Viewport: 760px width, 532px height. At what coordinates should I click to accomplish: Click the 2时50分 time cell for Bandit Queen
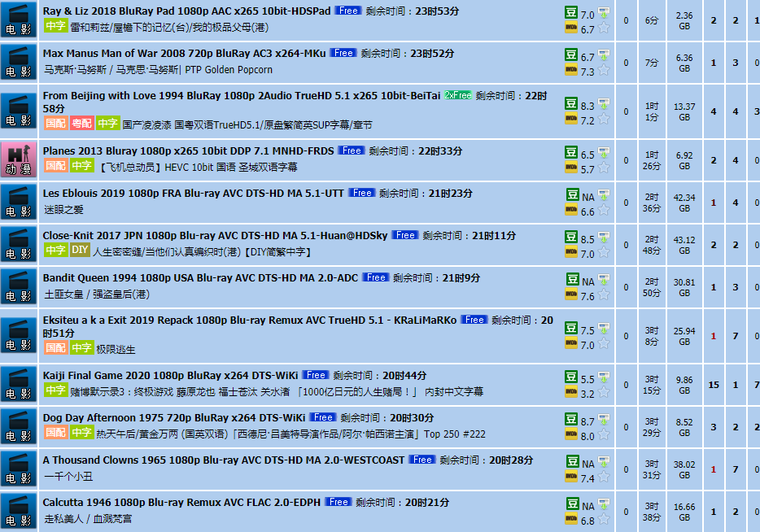(652, 287)
